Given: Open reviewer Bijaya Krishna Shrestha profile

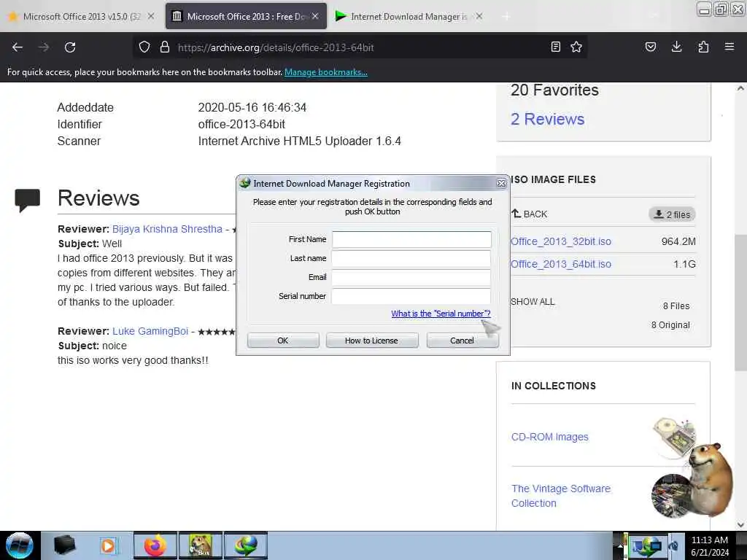Looking at the screenshot, I should [x=167, y=229].
